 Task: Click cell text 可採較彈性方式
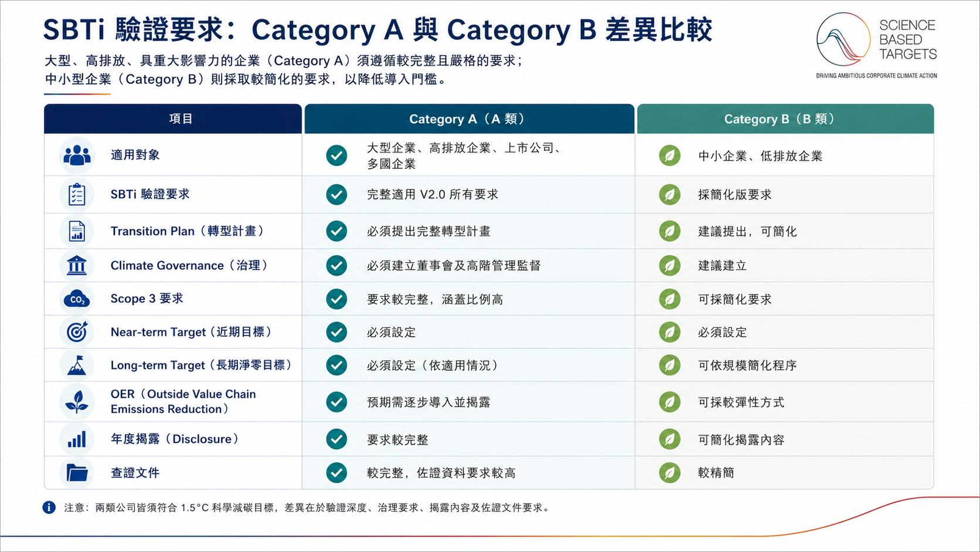tap(741, 402)
